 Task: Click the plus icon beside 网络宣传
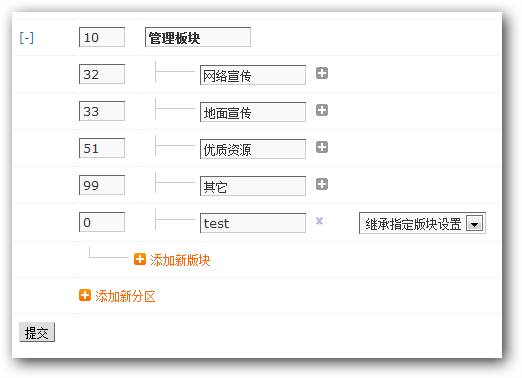(322, 73)
